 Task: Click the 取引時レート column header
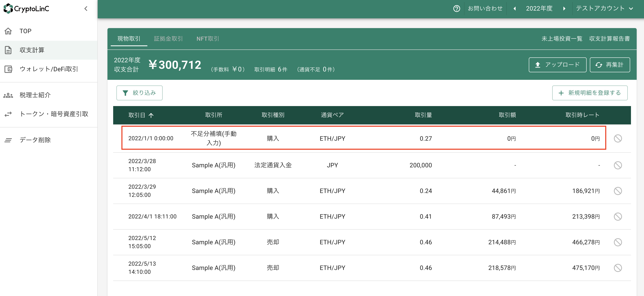click(x=583, y=115)
